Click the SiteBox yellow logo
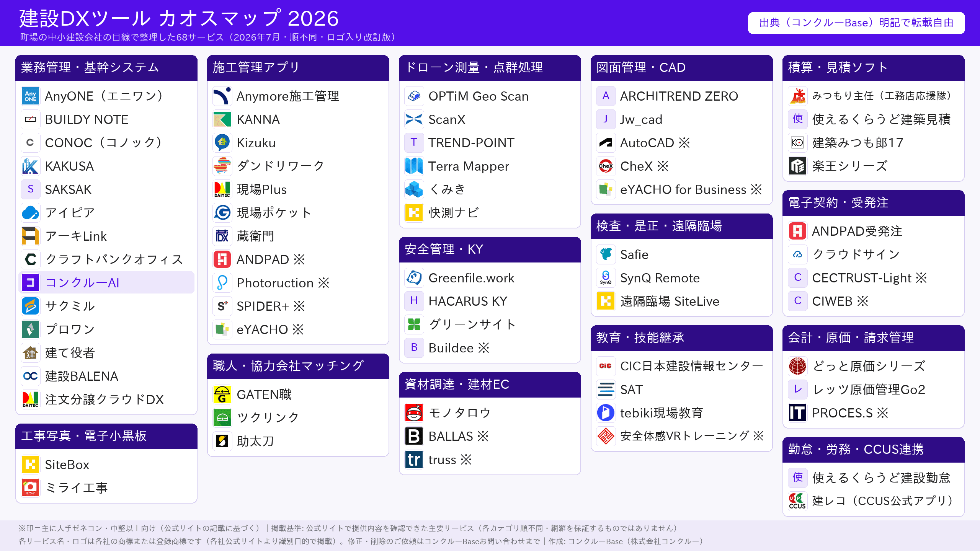 click(x=30, y=465)
